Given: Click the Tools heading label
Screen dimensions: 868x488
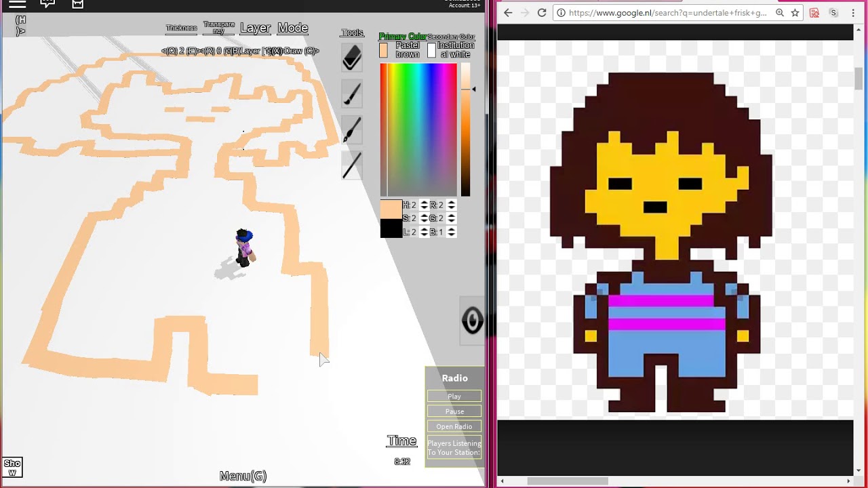Looking at the screenshot, I should pos(352,33).
